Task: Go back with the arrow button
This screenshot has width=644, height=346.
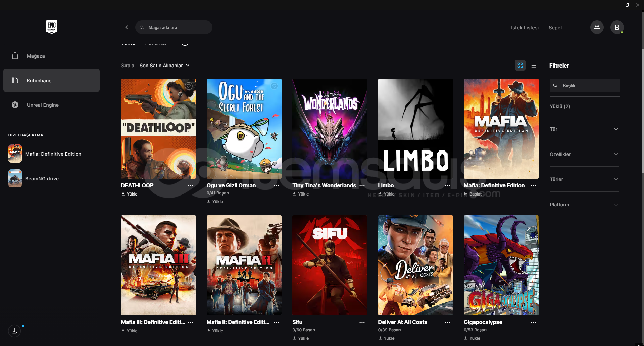Action: 127,27
